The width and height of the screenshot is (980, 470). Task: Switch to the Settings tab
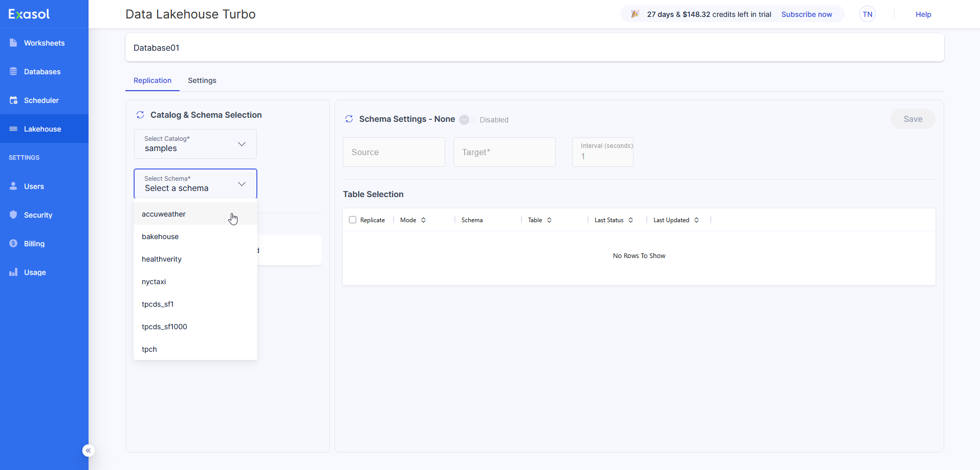[x=202, y=80]
